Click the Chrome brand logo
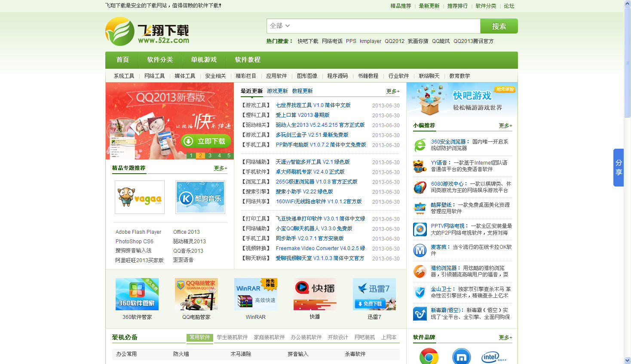 pos(429,356)
